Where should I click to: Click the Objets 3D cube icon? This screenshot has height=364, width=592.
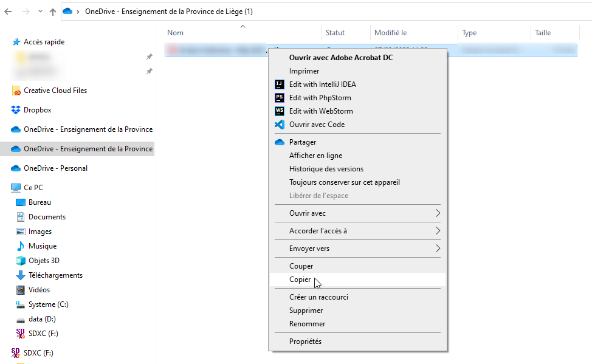21,261
